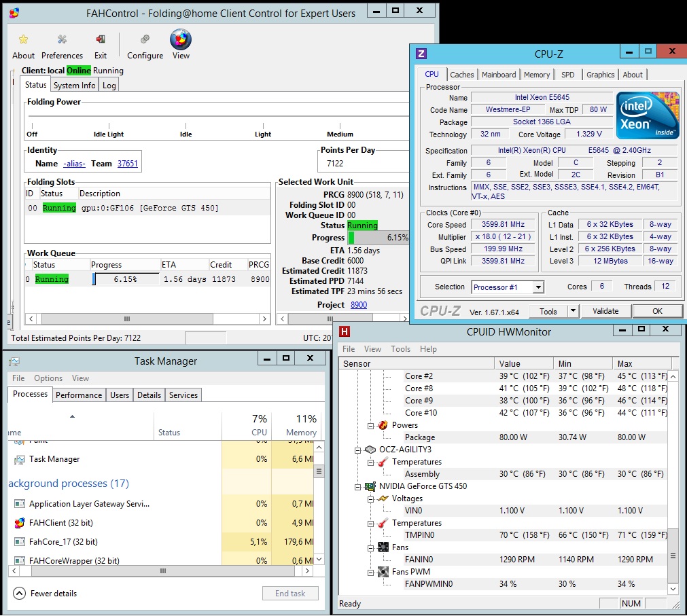The width and height of the screenshot is (687, 616).
Task: Collapse the OCZ-AGILITY3 tree node
Action: [x=358, y=450]
